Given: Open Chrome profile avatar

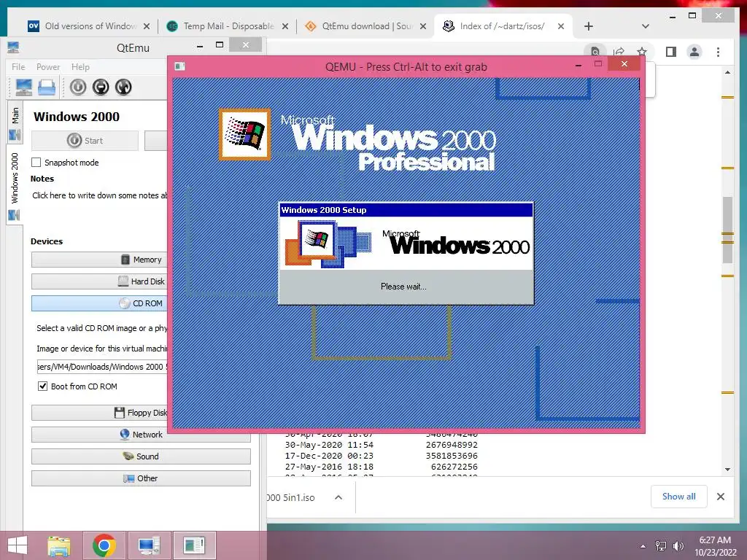Looking at the screenshot, I should coord(694,52).
